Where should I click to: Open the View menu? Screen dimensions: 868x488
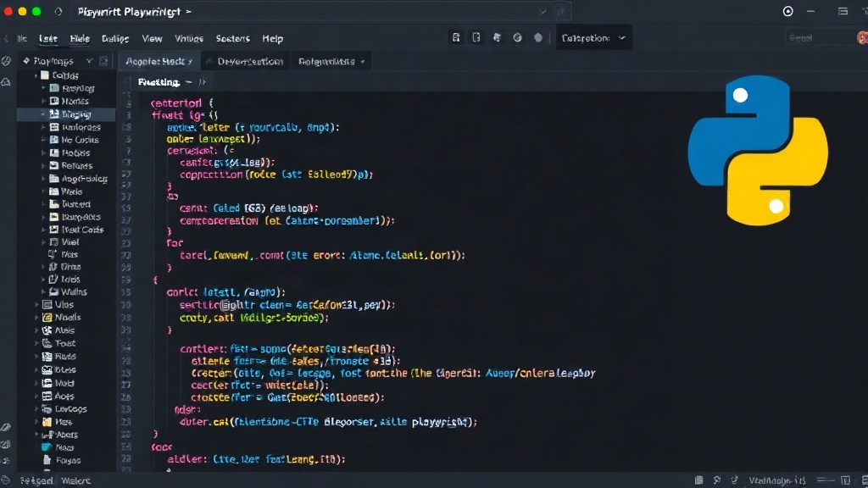point(152,38)
